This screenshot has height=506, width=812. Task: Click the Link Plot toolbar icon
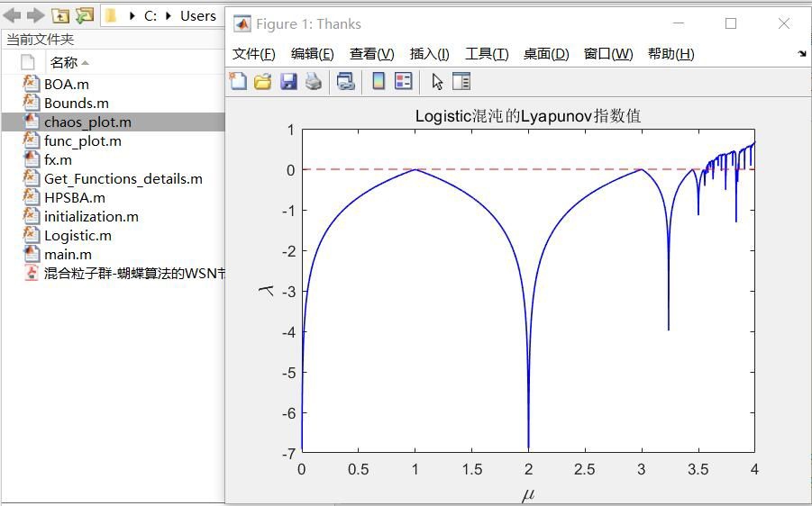click(345, 81)
